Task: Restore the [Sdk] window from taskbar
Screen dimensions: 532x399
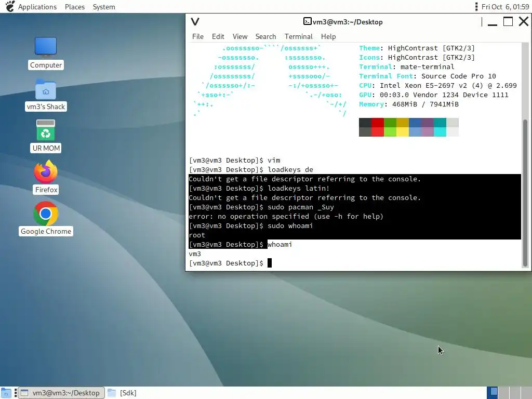Action: (x=122, y=393)
